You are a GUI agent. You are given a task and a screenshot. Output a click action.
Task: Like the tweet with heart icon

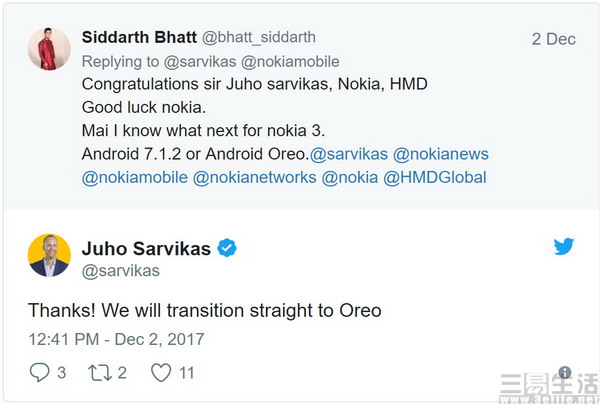point(160,372)
